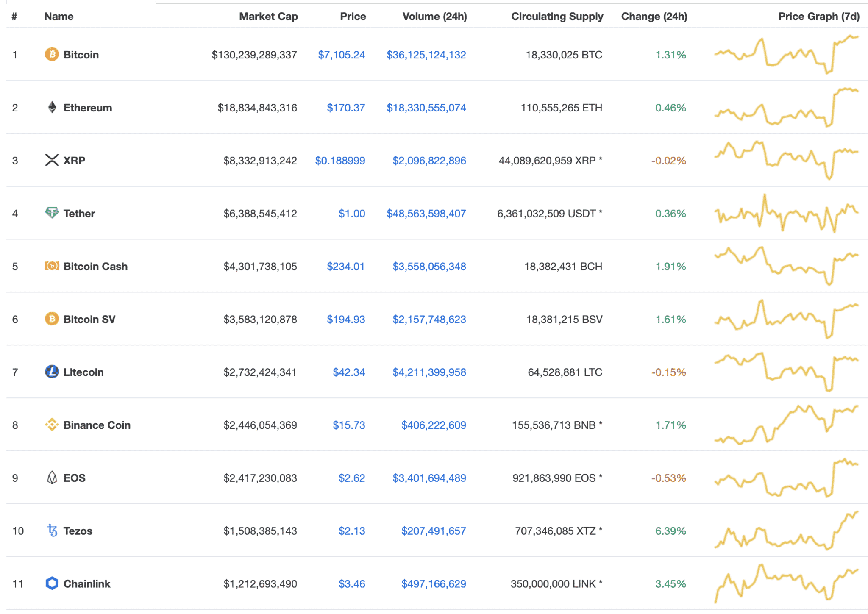868x614 pixels.
Task: Open Tezos's 7-day price graph
Action: (787, 531)
